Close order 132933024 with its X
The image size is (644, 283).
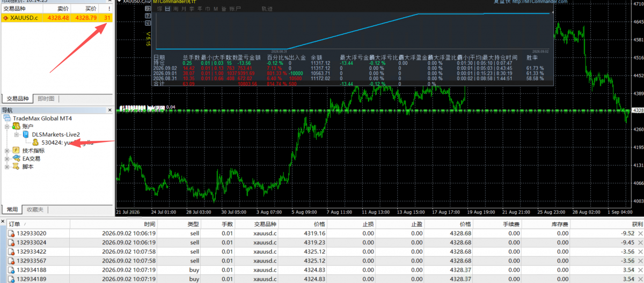pos(640,243)
